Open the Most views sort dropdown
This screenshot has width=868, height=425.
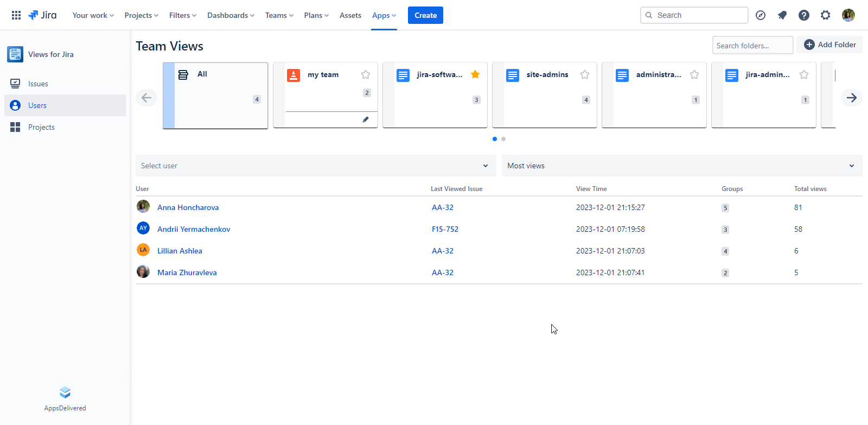pos(681,166)
